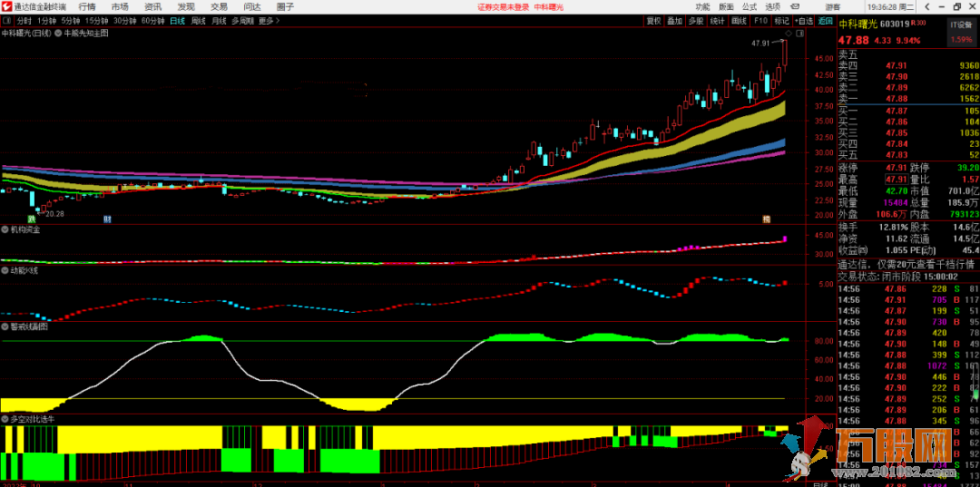Click the 叠加 overlay button
The image size is (980, 487).
coord(674,21)
